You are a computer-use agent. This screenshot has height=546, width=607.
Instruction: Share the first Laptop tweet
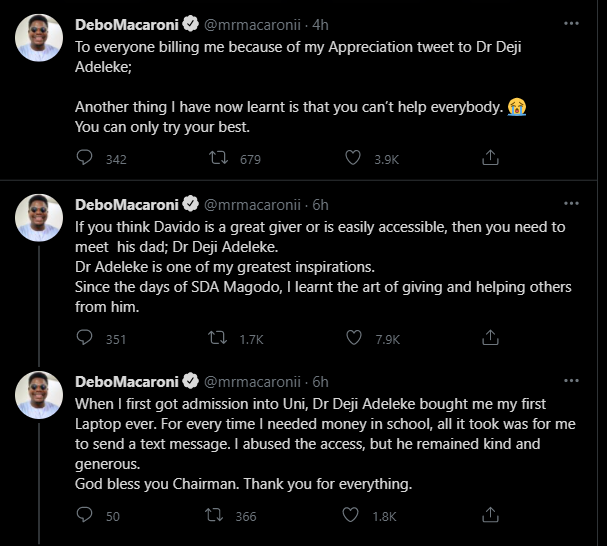pyautogui.click(x=490, y=516)
